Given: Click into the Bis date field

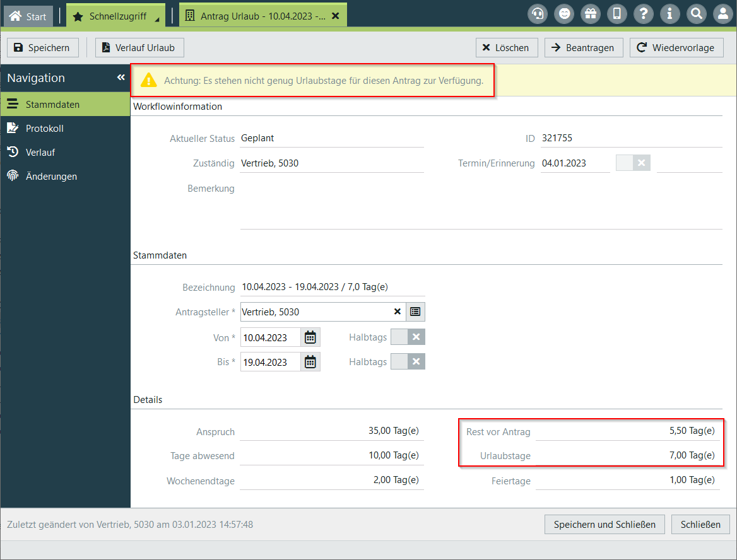Looking at the screenshot, I should coord(270,362).
